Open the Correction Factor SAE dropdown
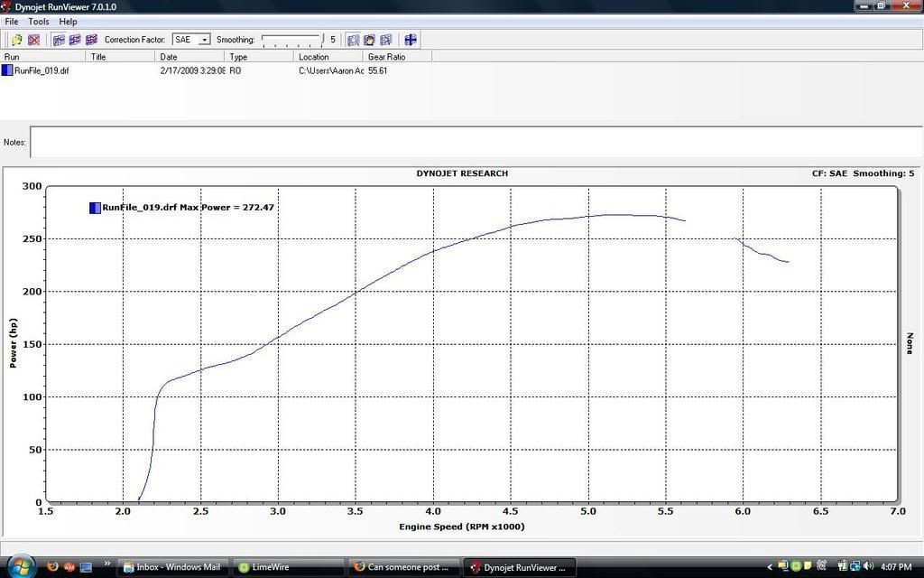924x578 pixels. pos(204,39)
